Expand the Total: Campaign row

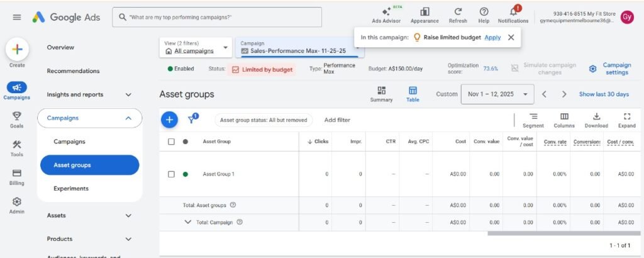coord(187,222)
